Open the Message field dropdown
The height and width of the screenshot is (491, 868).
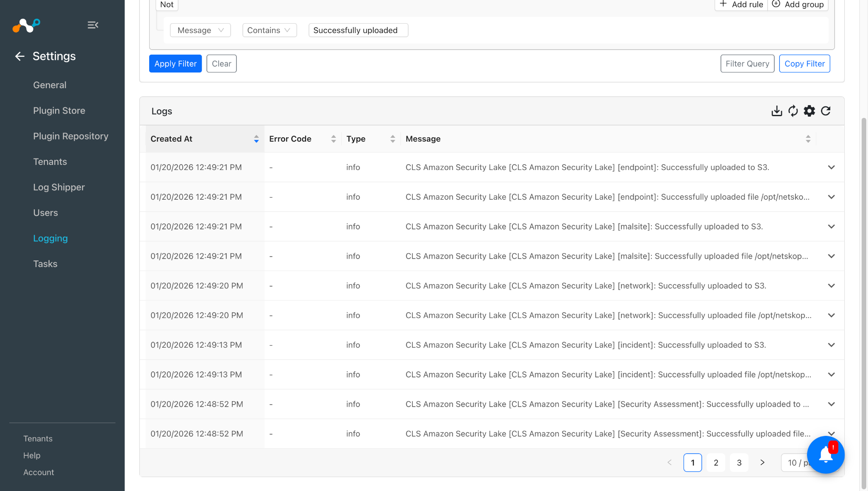(200, 30)
